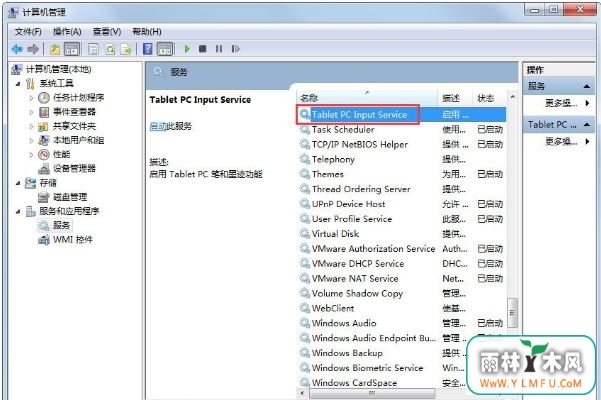This screenshot has width=601, height=400.
Task: Click the horizontal scrollbar in services list
Action: pyautogui.click(x=372, y=393)
